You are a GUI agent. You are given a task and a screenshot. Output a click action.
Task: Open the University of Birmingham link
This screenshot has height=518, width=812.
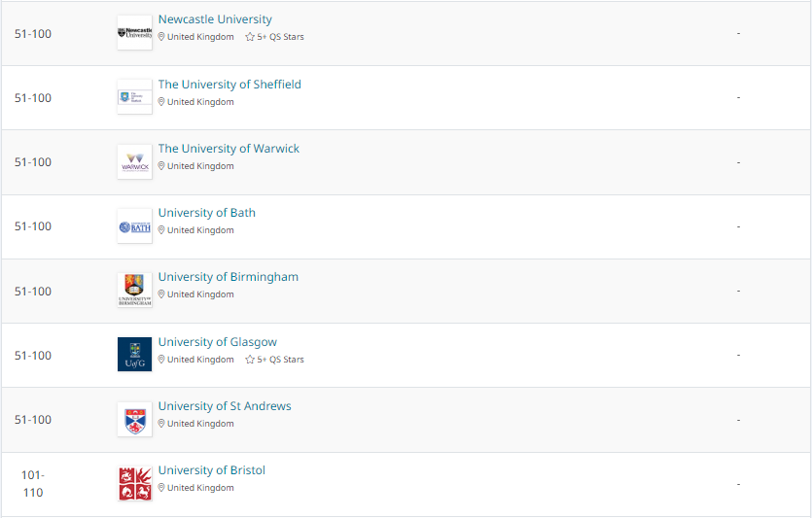pos(228,277)
